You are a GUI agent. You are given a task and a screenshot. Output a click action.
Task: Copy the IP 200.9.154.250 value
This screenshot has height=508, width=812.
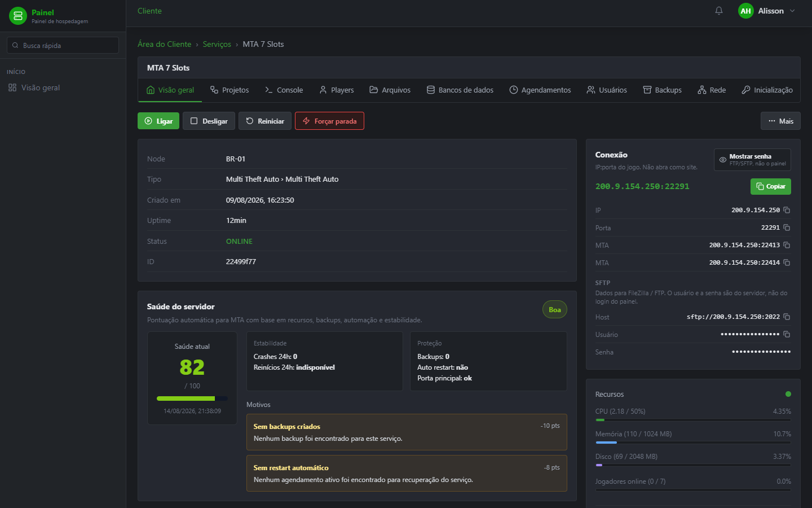(x=787, y=210)
